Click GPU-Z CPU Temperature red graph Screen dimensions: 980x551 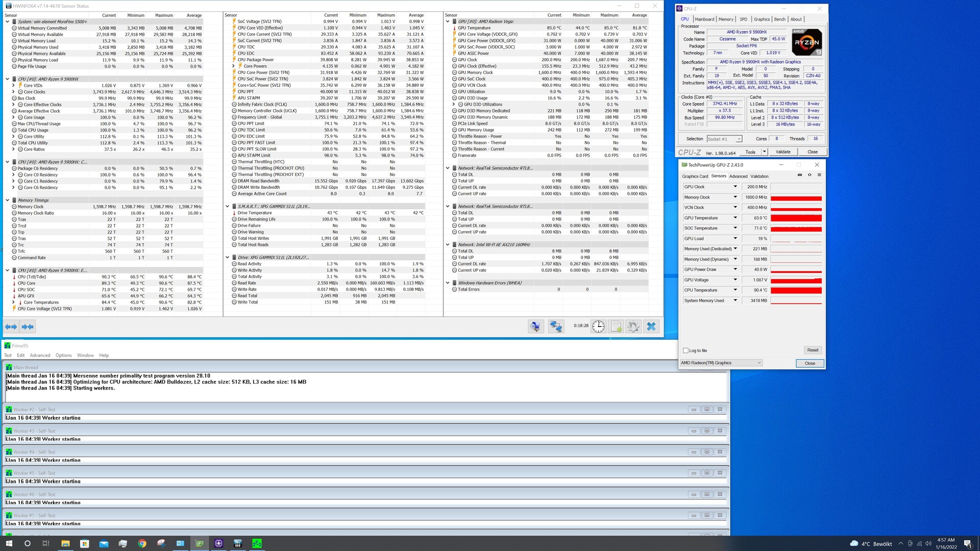(x=796, y=290)
